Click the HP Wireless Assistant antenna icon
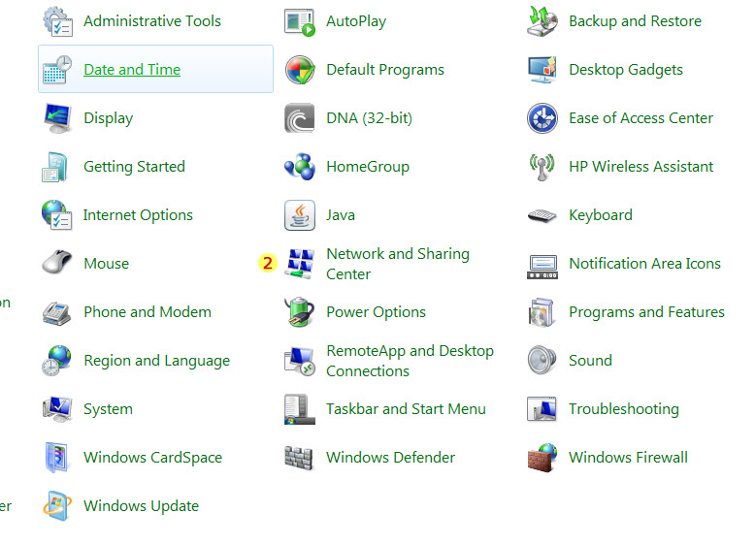This screenshot has width=756, height=545. pyautogui.click(x=542, y=167)
